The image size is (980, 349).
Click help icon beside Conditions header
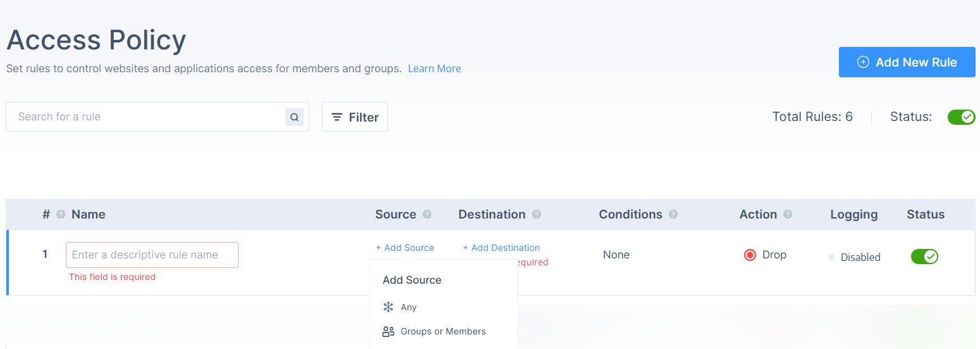click(x=673, y=215)
